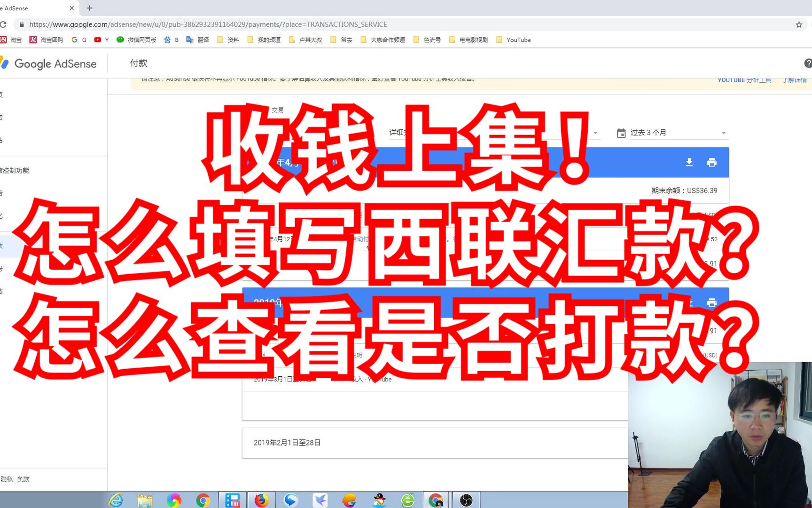Image resolution: width=812 pixels, height=508 pixels.
Task: Open the 微信网页版 bookmark
Action: [x=136, y=40]
